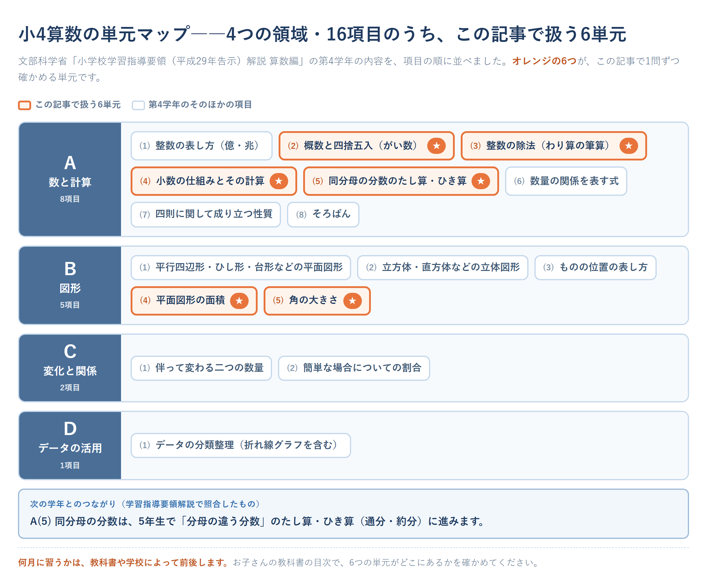This screenshot has width=707, height=588.
Task: Click the A(5) 同分母の分数は note sentence
Action: click(x=258, y=522)
